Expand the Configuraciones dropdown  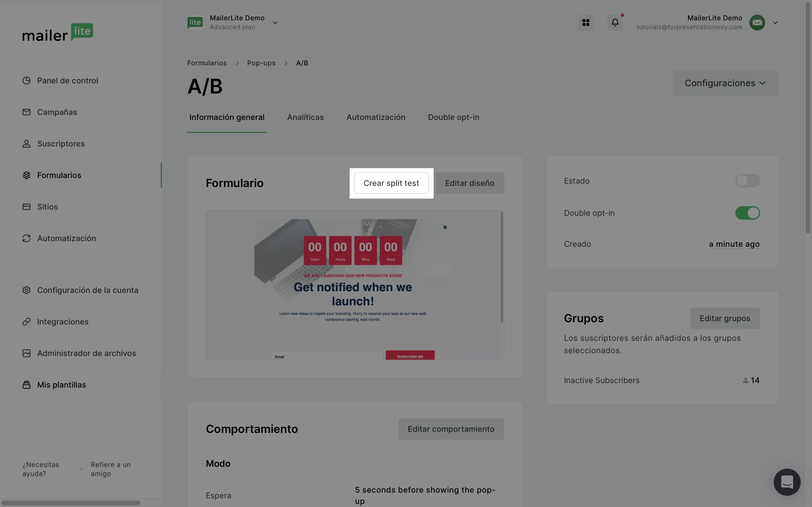pos(725,83)
